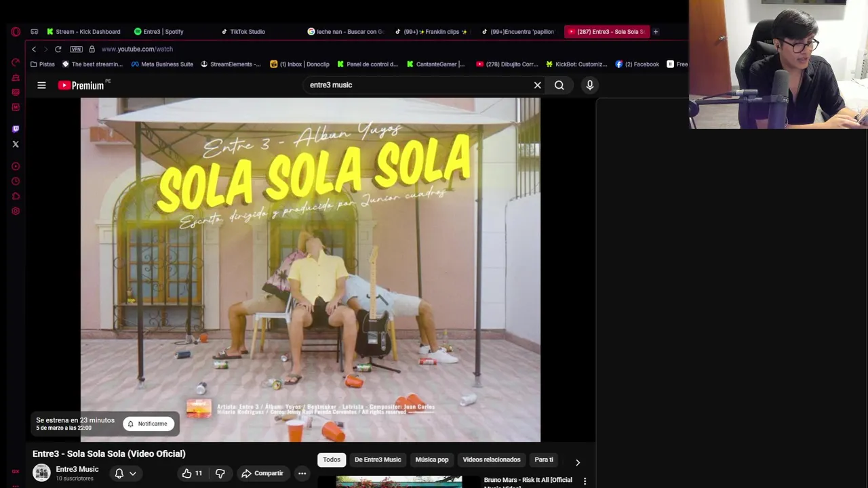The width and height of the screenshot is (868, 488).
Task: Go back with the browser back arrow
Action: tap(34, 49)
